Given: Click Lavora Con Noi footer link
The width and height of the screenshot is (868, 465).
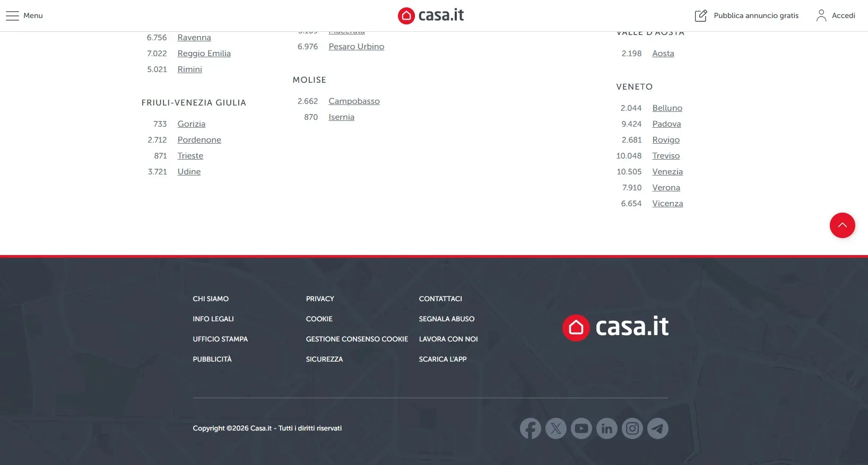Looking at the screenshot, I should [x=448, y=339].
